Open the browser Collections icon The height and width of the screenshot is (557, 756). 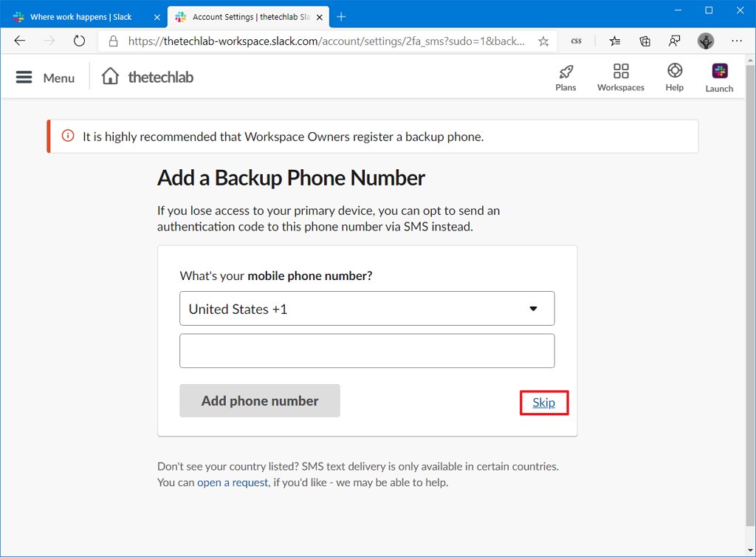click(x=645, y=41)
